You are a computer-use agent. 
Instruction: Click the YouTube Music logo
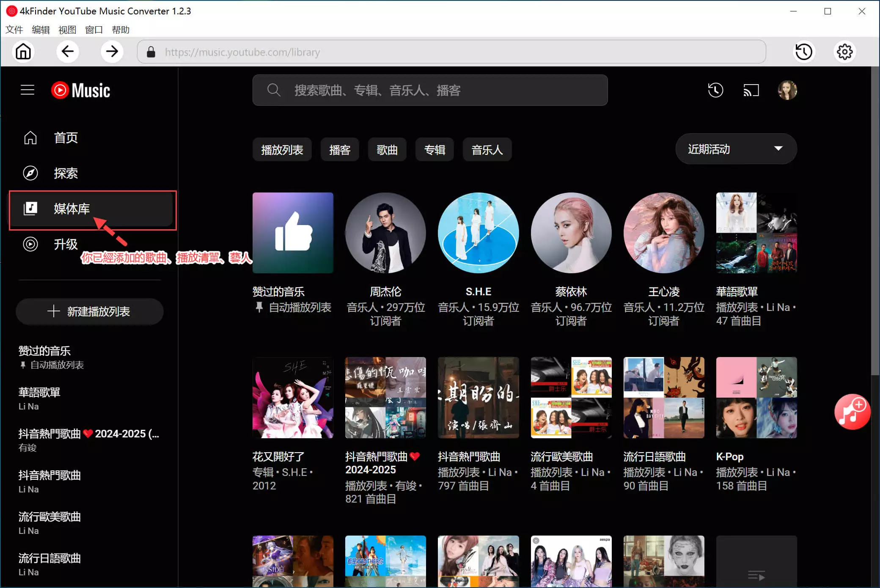[x=81, y=90]
